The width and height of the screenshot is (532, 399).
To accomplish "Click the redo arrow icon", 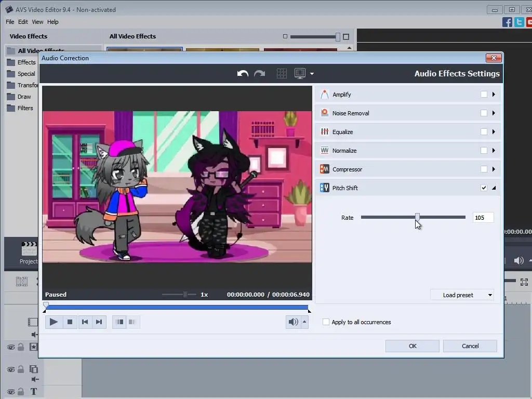I will point(260,73).
